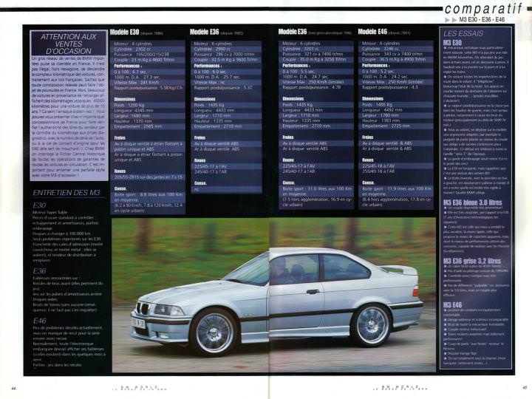Click the 'M3 E30' heading in Les Essais
The width and height of the screenshot is (532, 399).
[453, 42]
